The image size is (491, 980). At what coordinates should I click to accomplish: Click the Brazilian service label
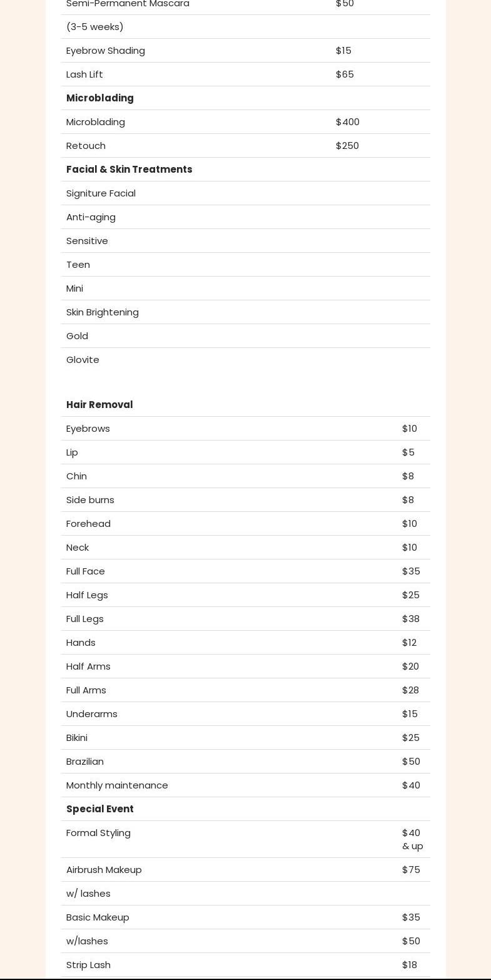coord(85,762)
